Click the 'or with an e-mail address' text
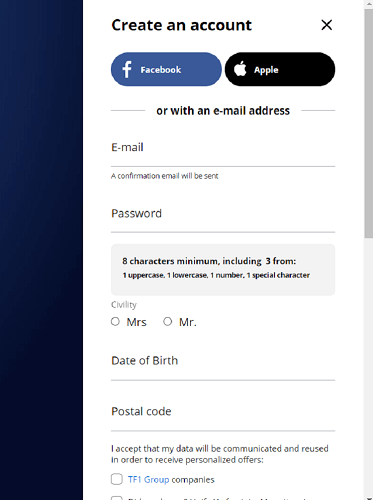Screen dimensions: 373x500 pyautogui.click(x=223, y=111)
